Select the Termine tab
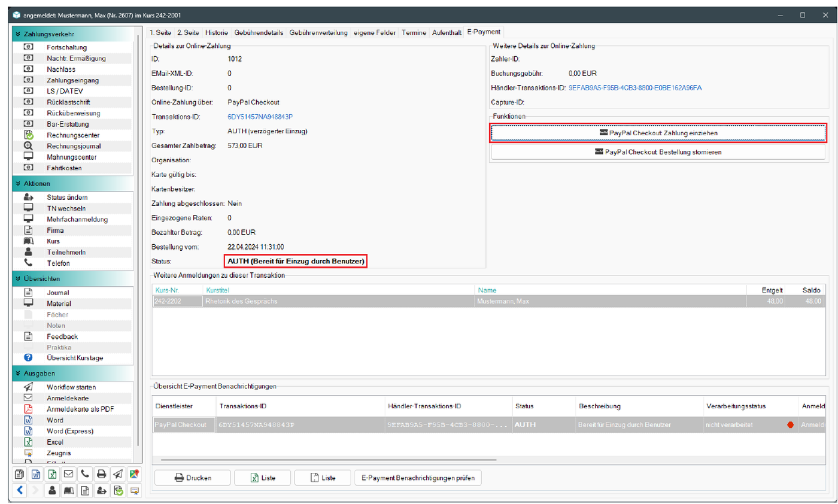The width and height of the screenshot is (838, 504). [x=414, y=32]
